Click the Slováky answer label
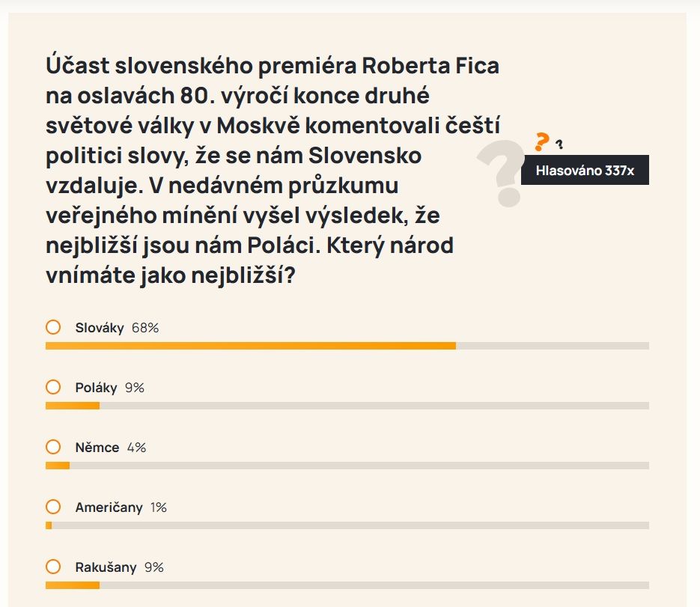 (x=100, y=328)
